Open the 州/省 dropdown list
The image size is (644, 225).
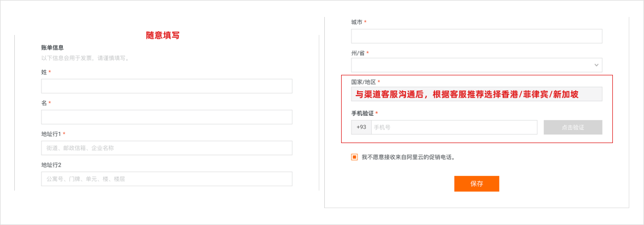(x=476, y=65)
